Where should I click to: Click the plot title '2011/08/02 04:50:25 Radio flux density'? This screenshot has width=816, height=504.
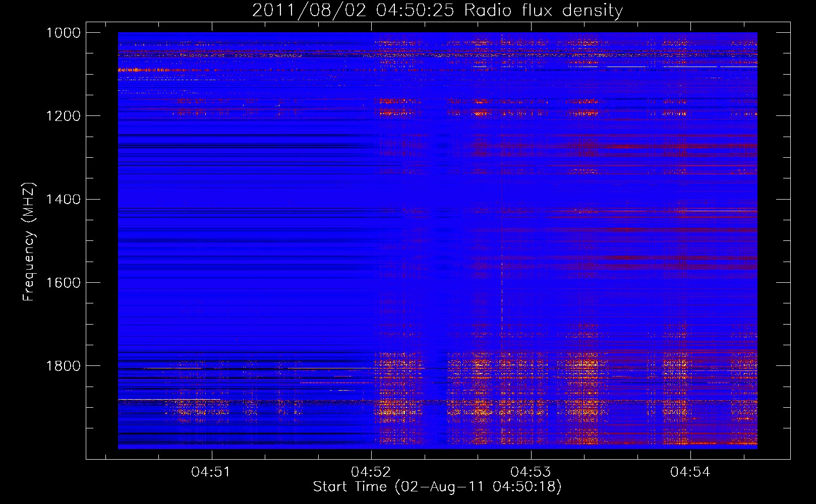[x=437, y=11]
